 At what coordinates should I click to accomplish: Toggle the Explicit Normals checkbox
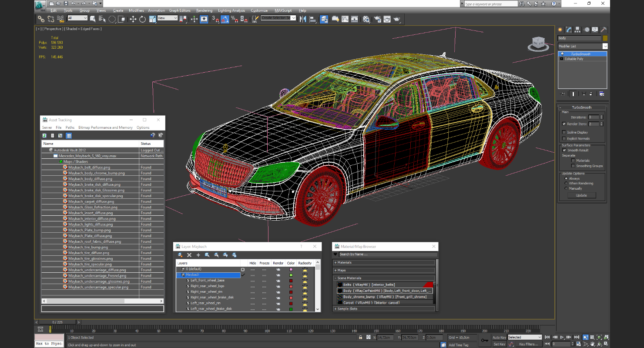564,138
